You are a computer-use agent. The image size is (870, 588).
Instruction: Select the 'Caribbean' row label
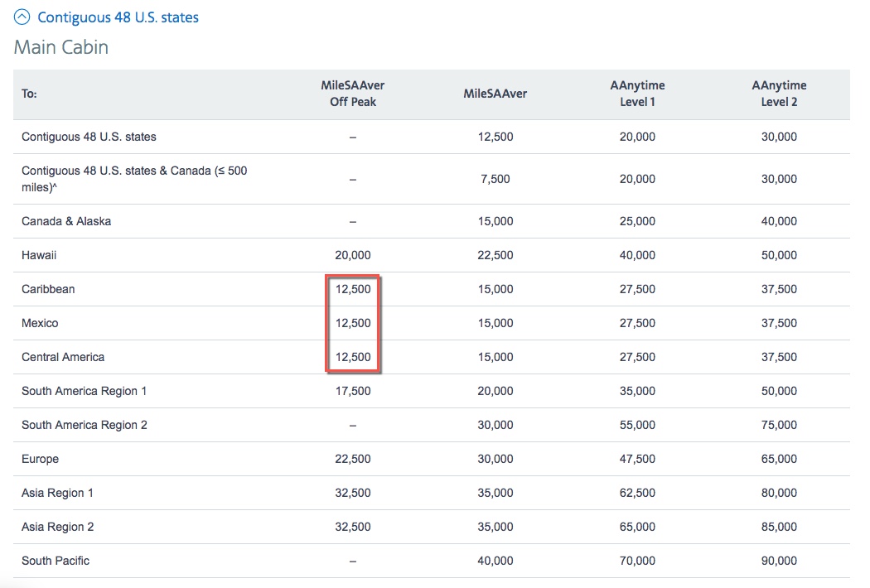click(x=48, y=289)
